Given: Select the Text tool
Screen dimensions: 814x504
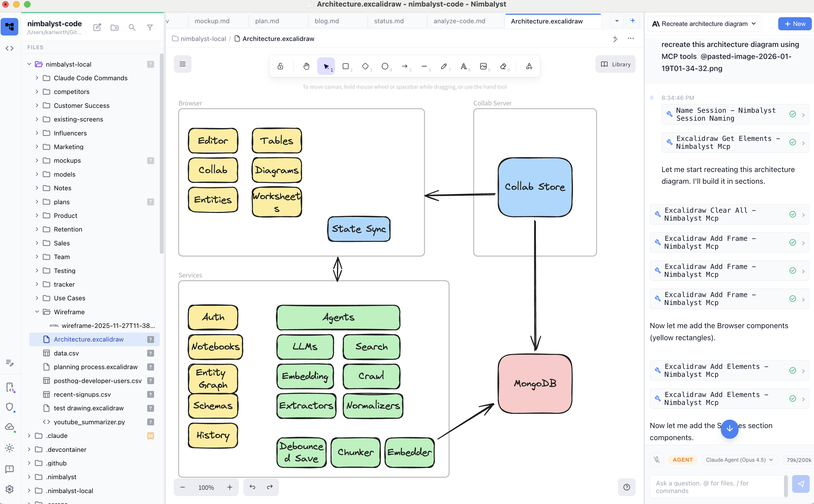Looking at the screenshot, I should point(464,66).
